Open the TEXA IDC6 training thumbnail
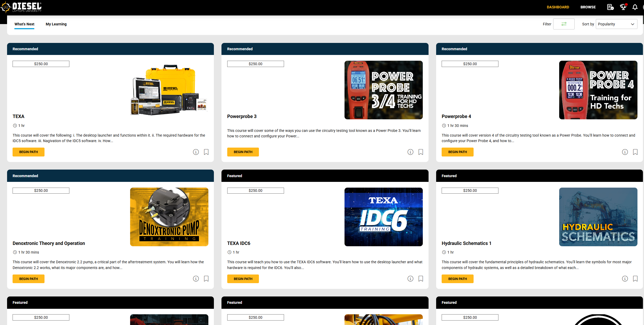Viewport: 644px width, 325px height. (384, 217)
